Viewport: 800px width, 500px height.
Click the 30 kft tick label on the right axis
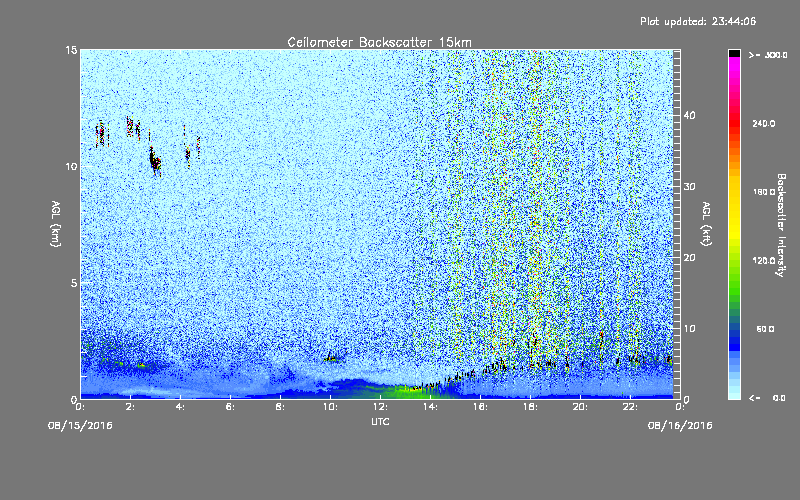(689, 187)
